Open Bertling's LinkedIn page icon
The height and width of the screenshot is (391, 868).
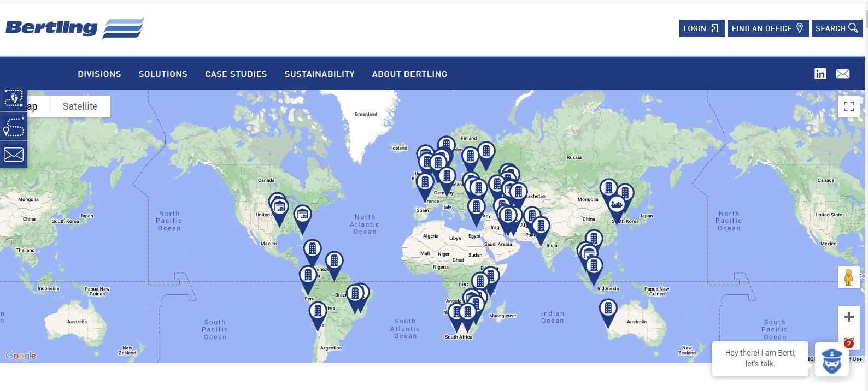820,74
